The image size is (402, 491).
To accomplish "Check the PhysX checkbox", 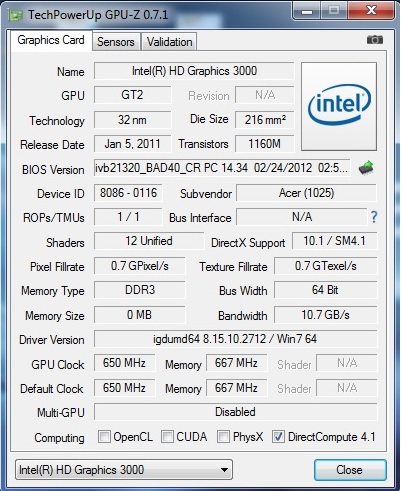I will point(223,436).
